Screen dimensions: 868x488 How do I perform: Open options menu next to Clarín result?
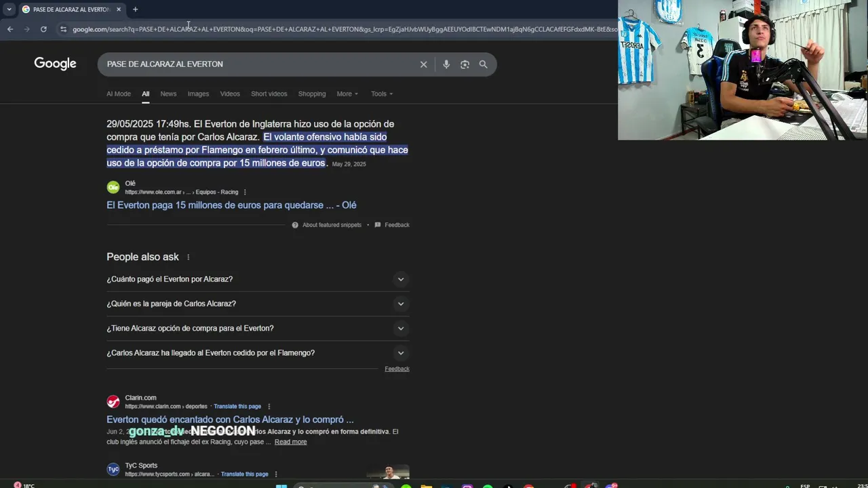click(x=269, y=407)
